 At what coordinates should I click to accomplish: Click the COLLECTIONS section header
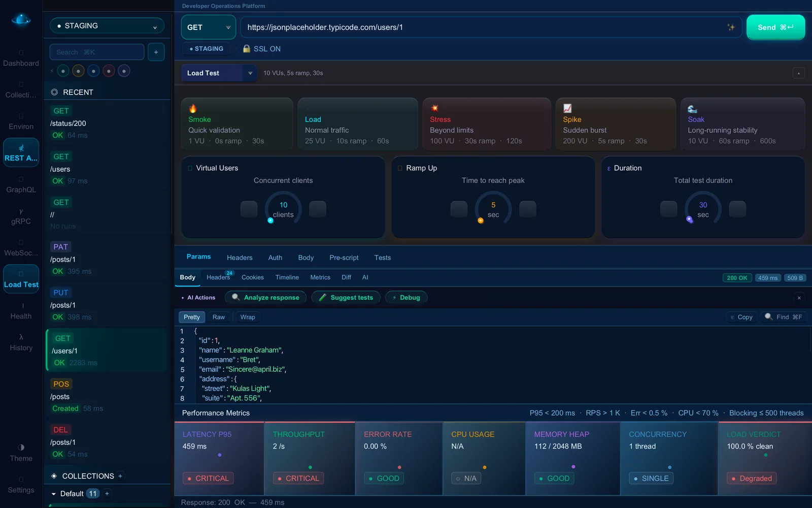88,476
